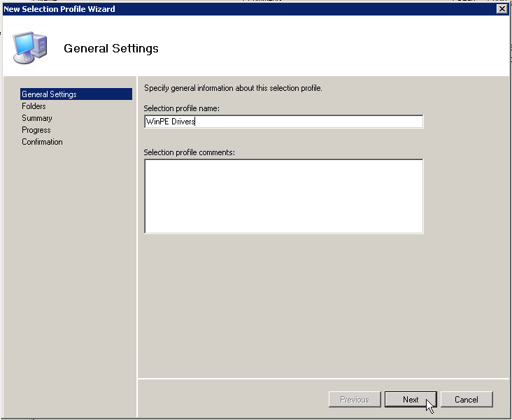
Task: Close the New Selection Profile Wizard window
Action: click(x=501, y=9)
